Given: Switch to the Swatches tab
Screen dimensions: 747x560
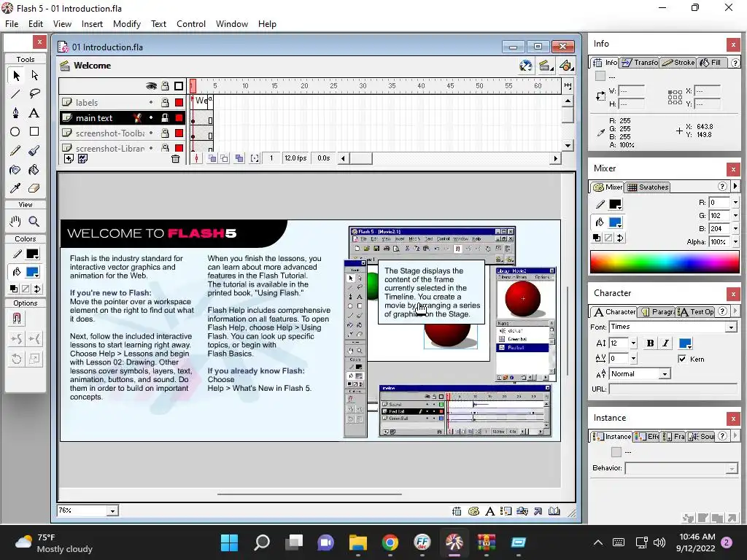Looking at the screenshot, I should (x=648, y=187).
